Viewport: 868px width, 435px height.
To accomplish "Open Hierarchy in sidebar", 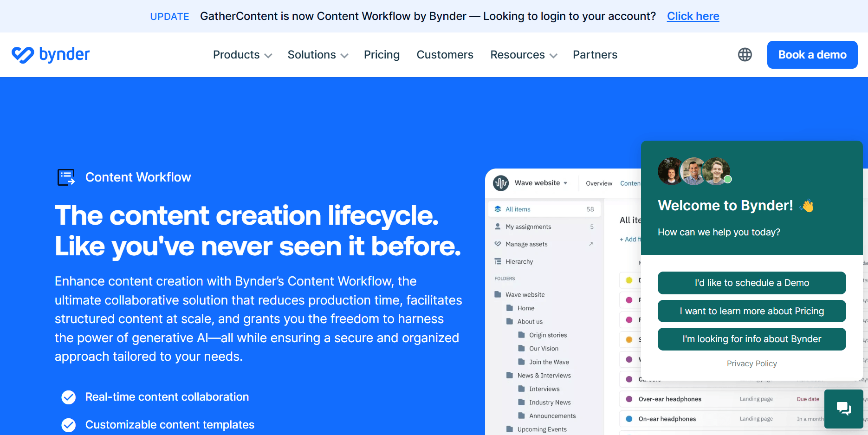I will [x=544, y=262].
